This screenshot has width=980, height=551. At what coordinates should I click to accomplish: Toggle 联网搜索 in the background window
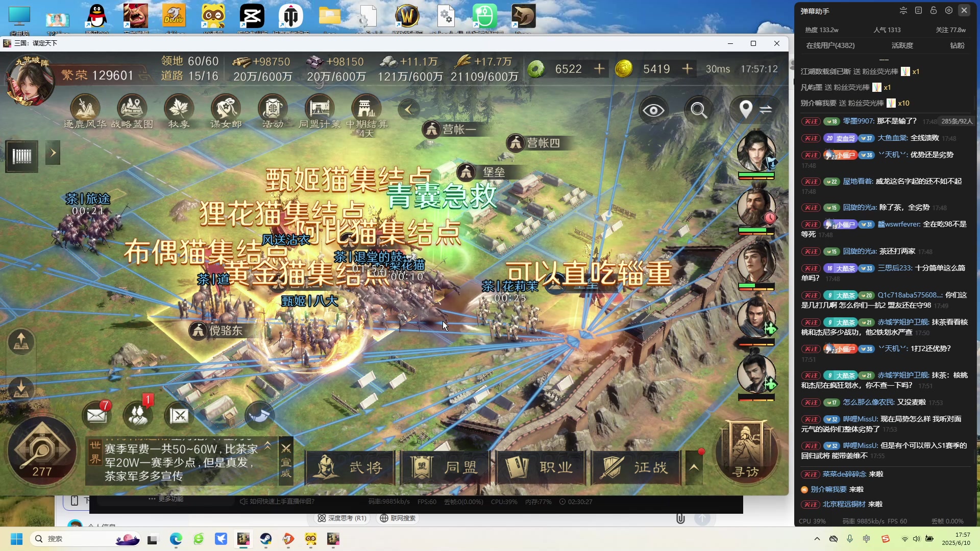(398, 518)
